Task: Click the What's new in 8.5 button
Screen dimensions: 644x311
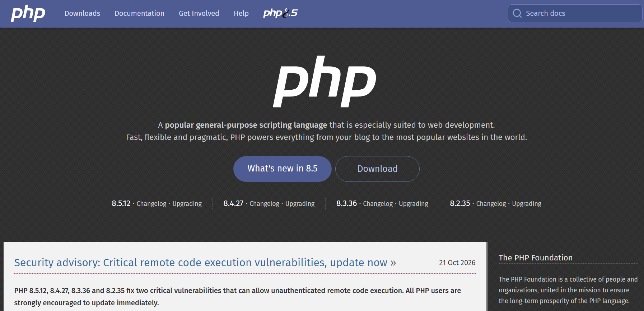Action: (283, 169)
